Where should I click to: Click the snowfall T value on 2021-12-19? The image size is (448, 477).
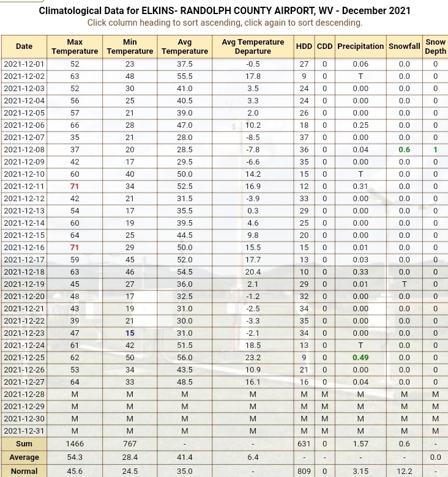point(404,284)
